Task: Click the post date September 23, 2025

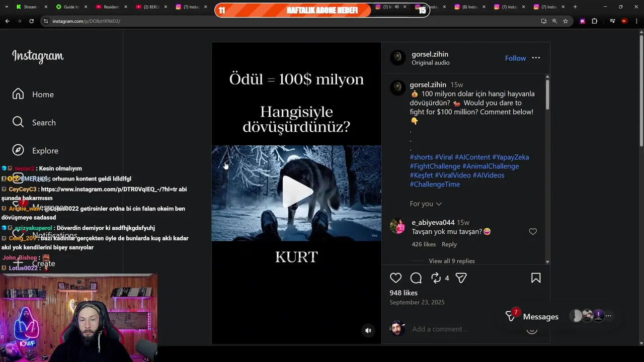Action: [417, 303]
